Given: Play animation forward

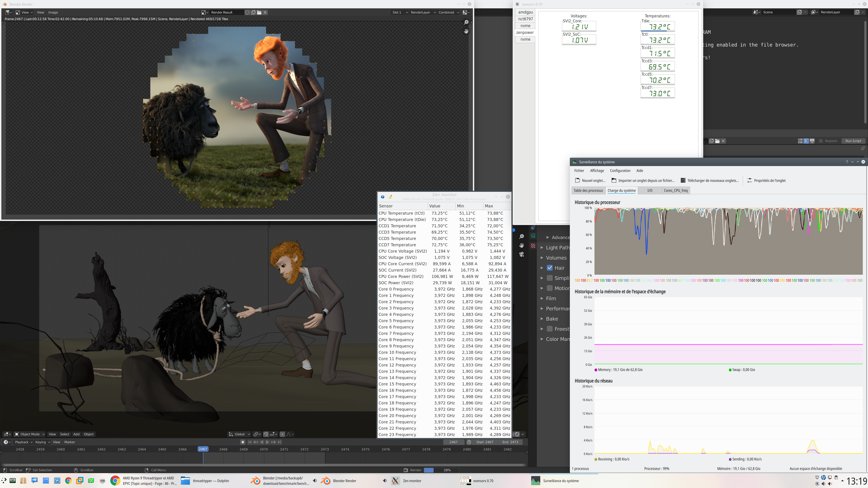Looking at the screenshot, I should (268, 442).
